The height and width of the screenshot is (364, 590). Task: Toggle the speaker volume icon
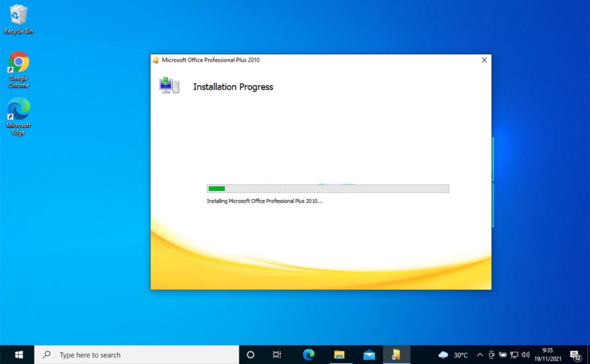click(526, 355)
